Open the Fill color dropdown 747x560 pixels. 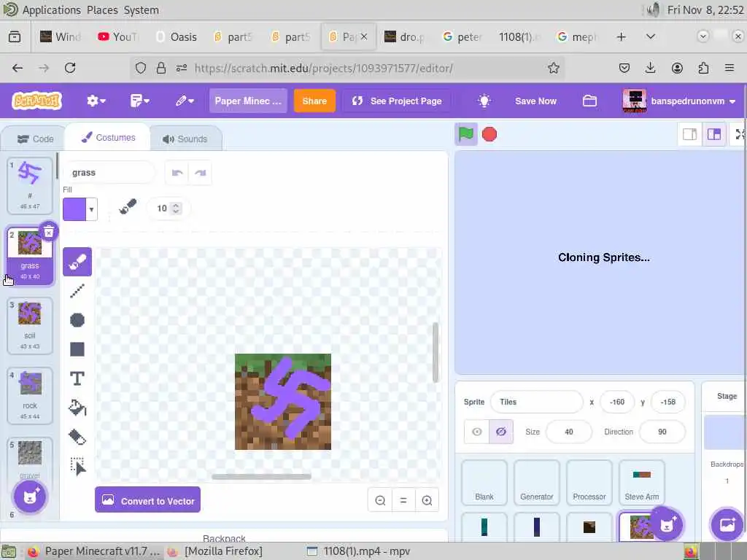pos(91,209)
